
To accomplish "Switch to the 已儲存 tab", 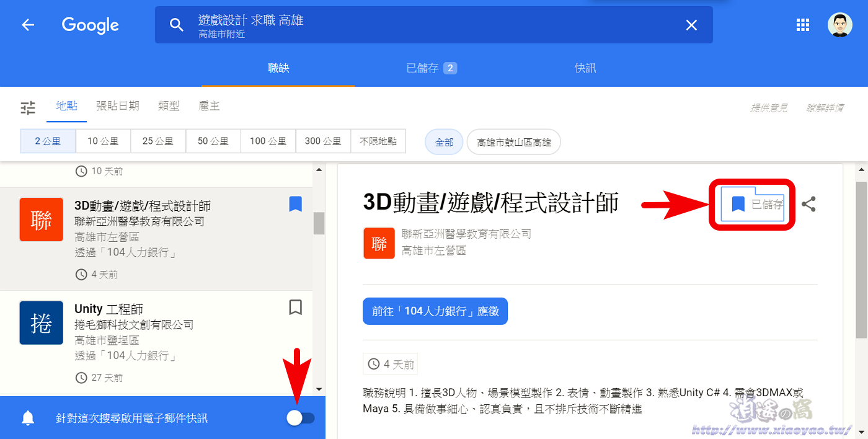I will (x=432, y=68).
